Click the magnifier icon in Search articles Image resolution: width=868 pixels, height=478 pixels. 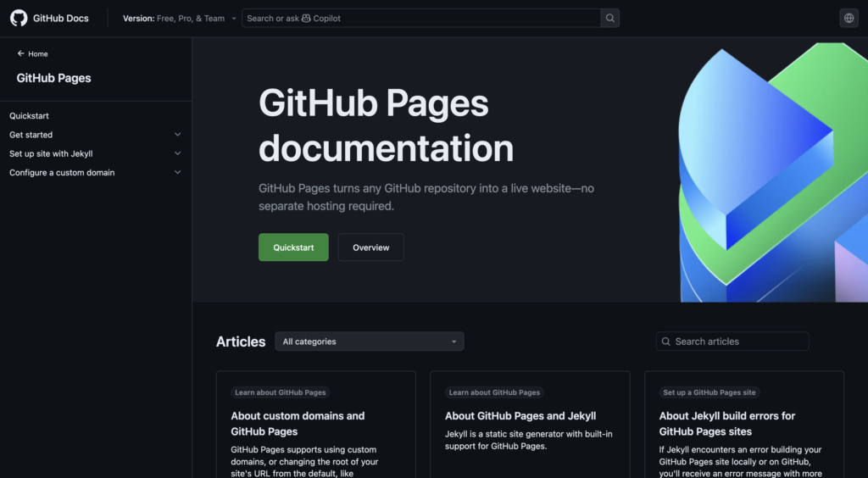coord(666,342)
